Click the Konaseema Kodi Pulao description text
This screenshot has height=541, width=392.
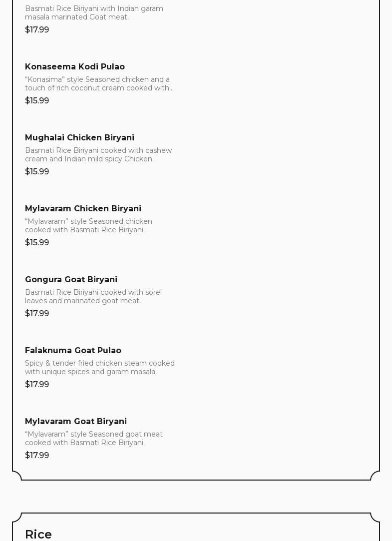tap(99, 83)
